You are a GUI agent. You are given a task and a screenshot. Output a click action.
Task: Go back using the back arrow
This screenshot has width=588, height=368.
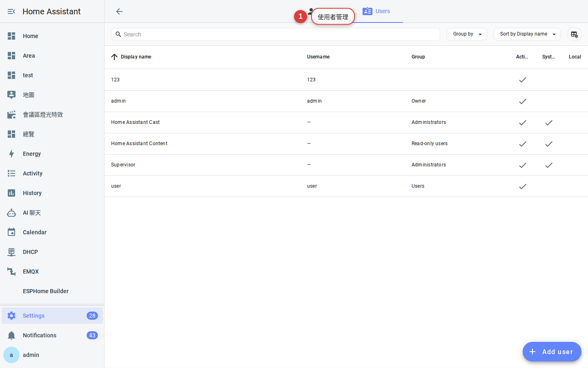[119, 11]
